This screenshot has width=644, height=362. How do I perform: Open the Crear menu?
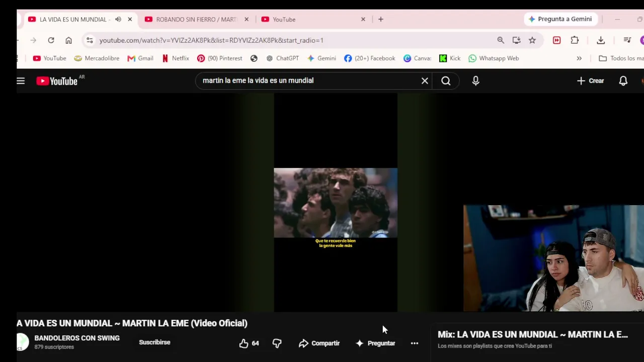click(x=590, y=80)
